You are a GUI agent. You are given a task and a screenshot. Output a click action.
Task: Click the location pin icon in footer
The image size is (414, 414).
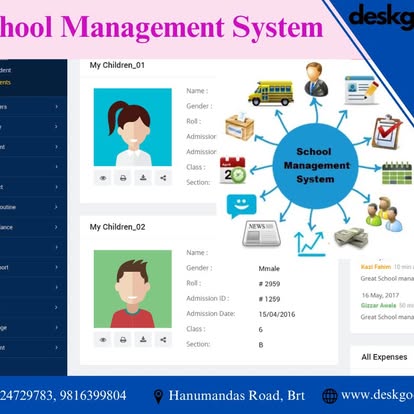(x=158, y=396)
